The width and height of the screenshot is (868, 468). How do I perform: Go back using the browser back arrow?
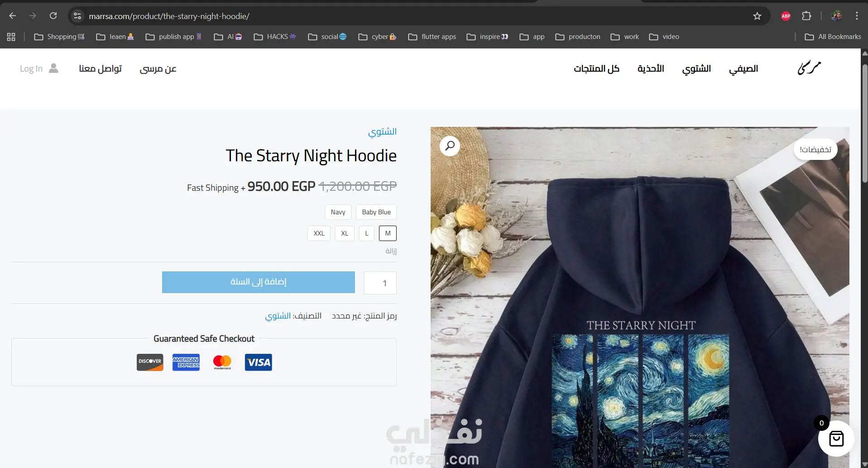(13, 16)
